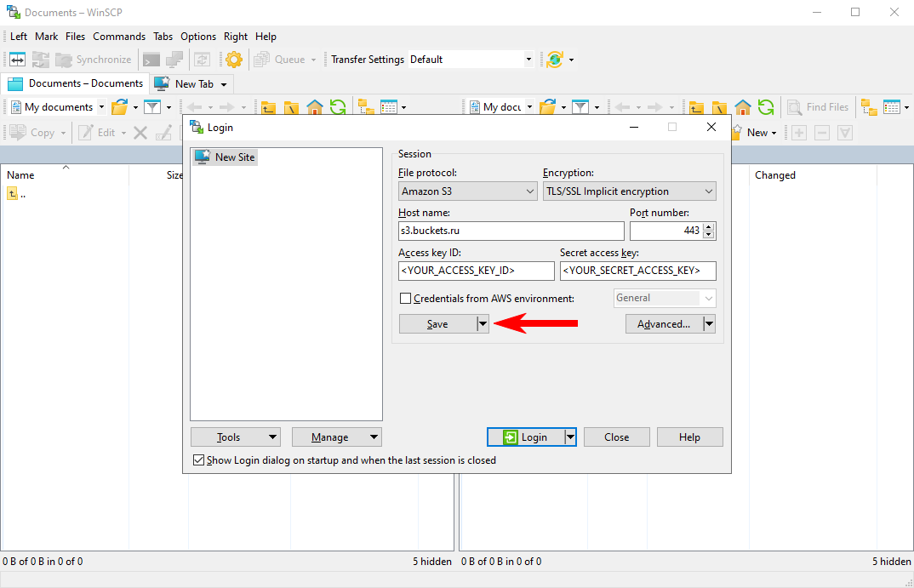
Task: Click the Close button in Login dialog
Action: [x=617, y=437]
